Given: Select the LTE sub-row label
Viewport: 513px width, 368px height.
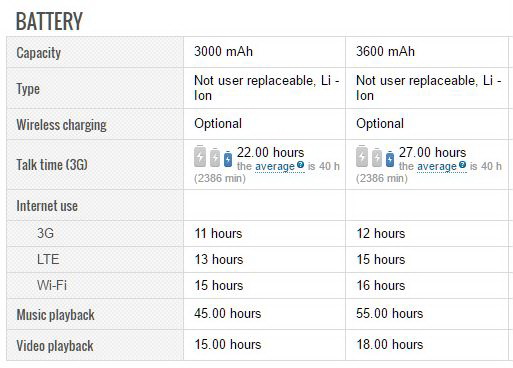Looking at the screenshot, I should click(x=48, y=259).
